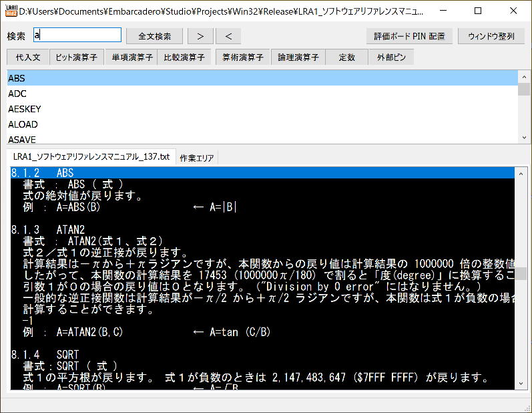This screenshot has height=413, width=532.
Task: Maximize the window
Action: [478, 11]
